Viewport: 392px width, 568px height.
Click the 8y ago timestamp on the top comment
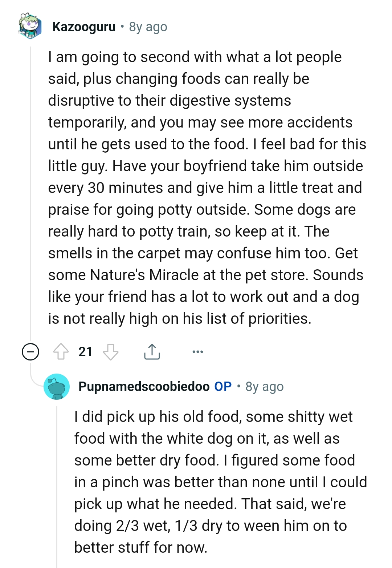coord(148,27)
